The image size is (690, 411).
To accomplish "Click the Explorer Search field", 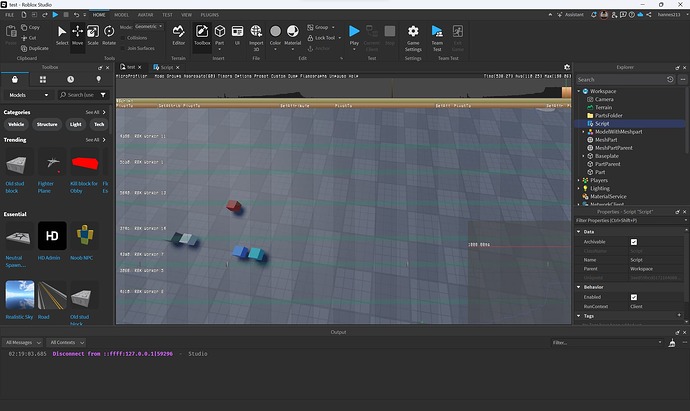I will click(620, 80).
